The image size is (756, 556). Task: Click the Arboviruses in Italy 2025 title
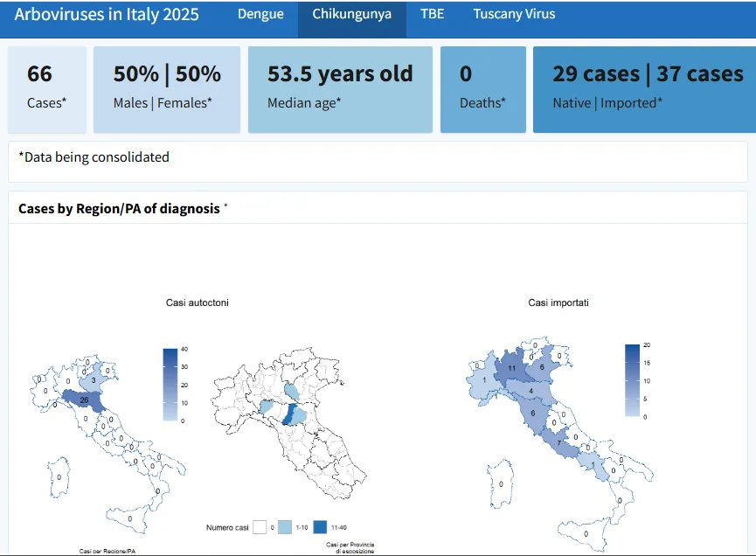pyautogui.click(x=107, y=15)
